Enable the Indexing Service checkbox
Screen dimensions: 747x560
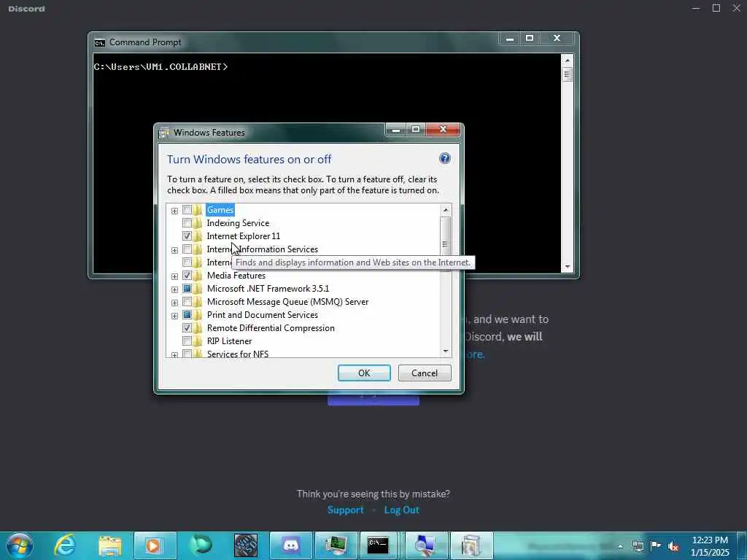tap(187, 223)
